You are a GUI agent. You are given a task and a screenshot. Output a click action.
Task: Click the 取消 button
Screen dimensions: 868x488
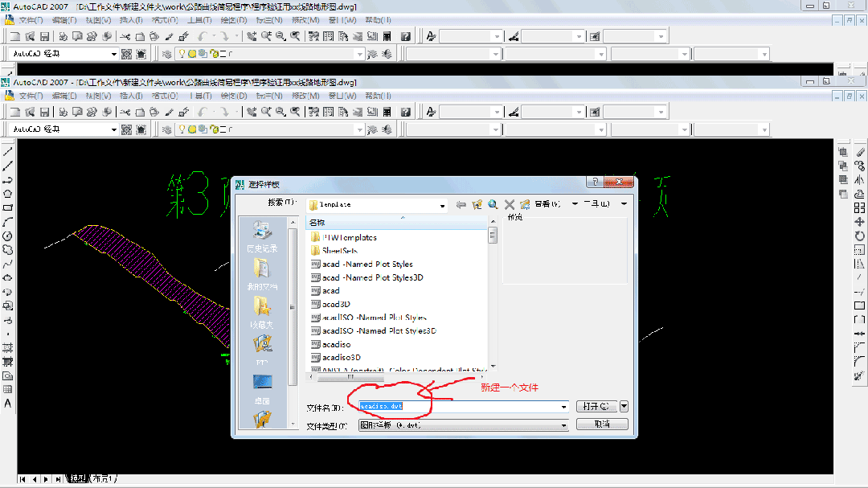(x=602, y=424)
